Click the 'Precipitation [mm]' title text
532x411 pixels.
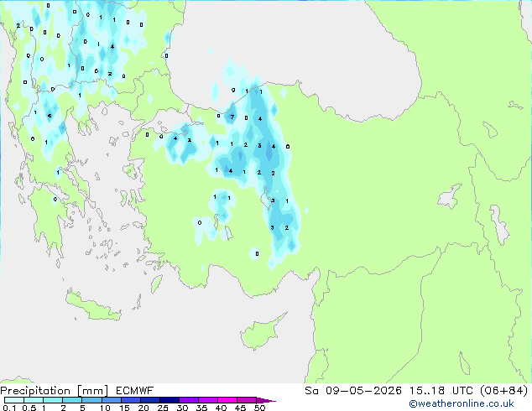[x=55, y=391]
